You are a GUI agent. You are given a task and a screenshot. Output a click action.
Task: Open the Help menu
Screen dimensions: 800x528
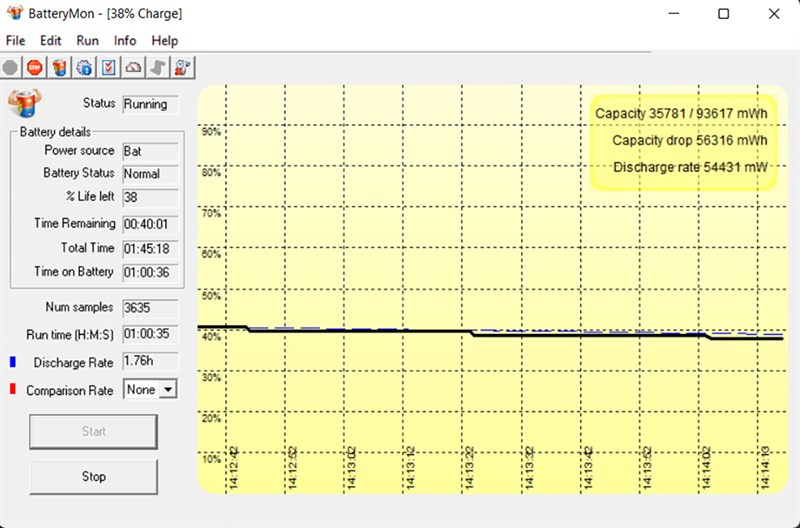[x=165, y=41]
